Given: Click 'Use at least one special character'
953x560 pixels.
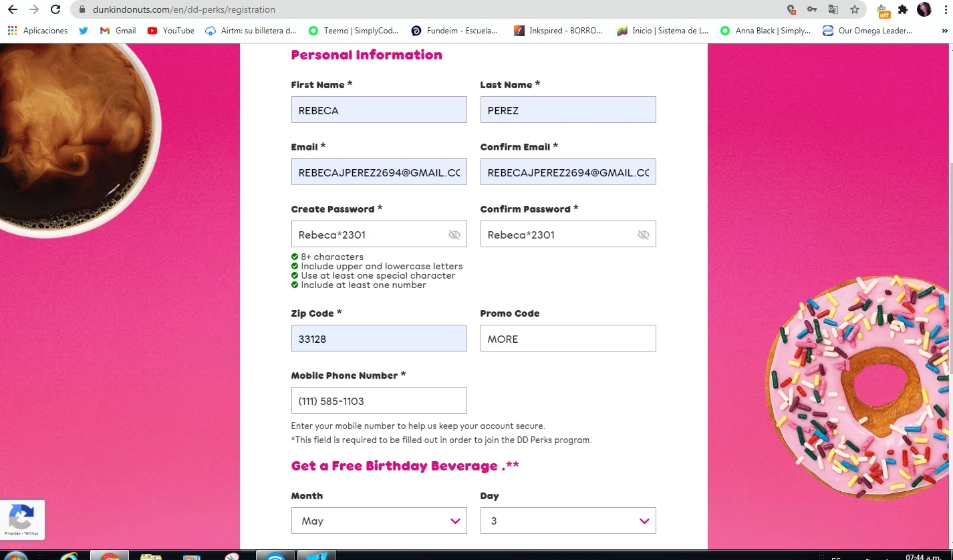Looking at the screenshot, I should point(378,275).
